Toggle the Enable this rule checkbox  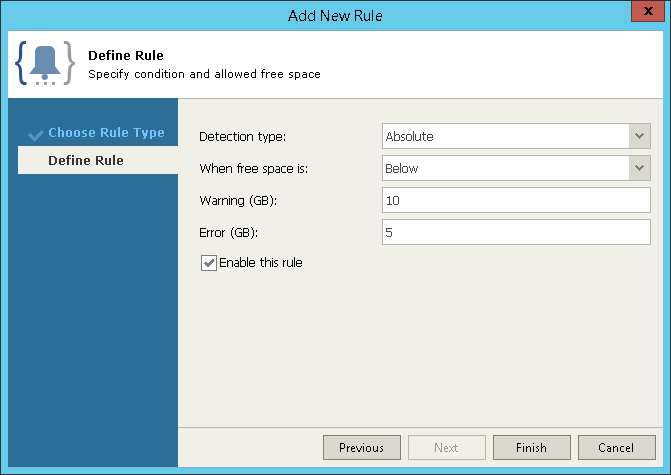[x=209, y=263]
